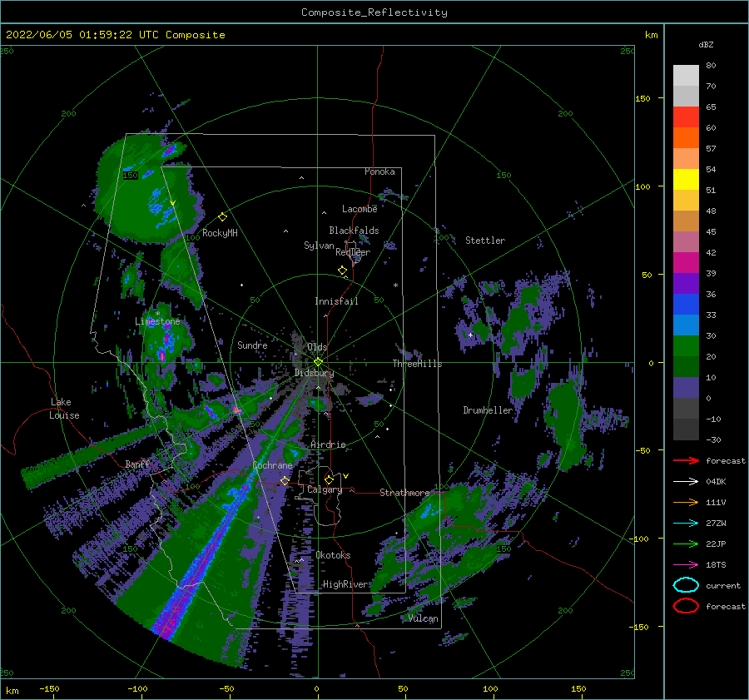Click the current legend label
Screen dimensions: 749x700
pyautogui.click(x=722, y=586)
